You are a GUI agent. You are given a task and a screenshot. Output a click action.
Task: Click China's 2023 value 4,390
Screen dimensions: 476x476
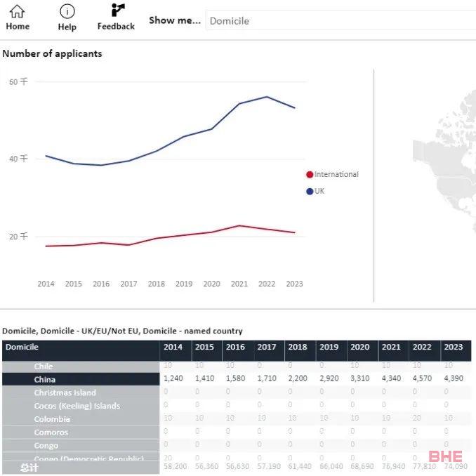(x=454, y=380)
